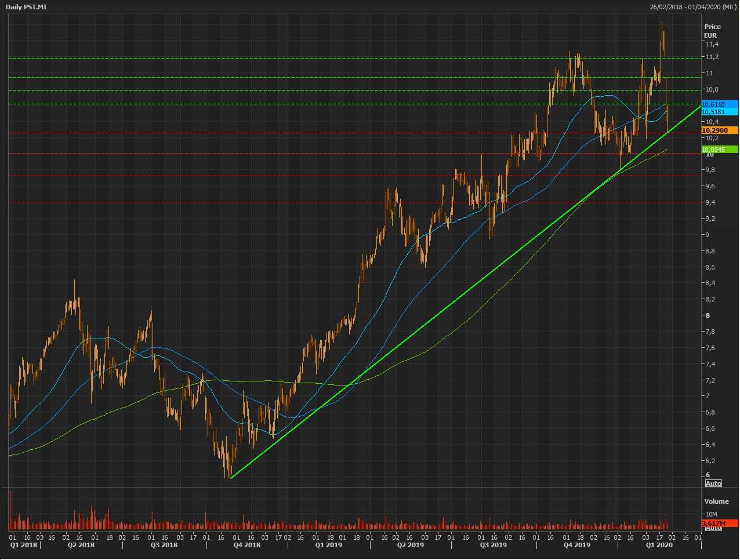This screenshot has height=560, width=740.
Task: Click the 11,2 price axis label
Action: [x=712, y=57]
